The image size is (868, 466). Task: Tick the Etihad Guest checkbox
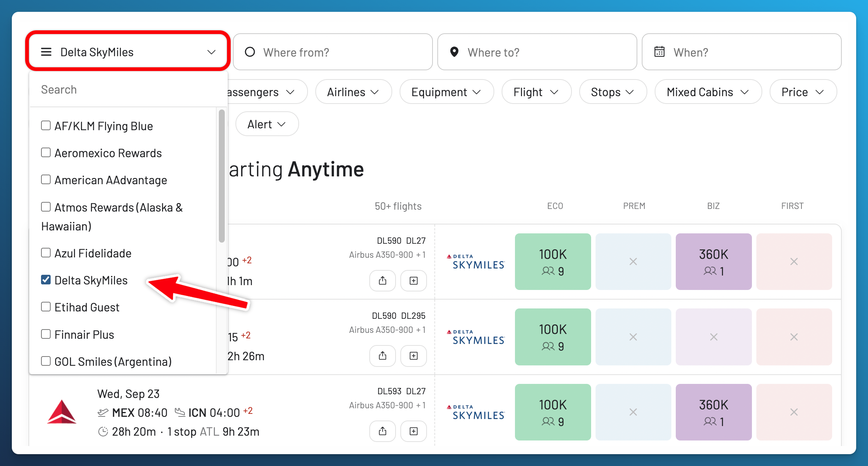click(46, 307)
